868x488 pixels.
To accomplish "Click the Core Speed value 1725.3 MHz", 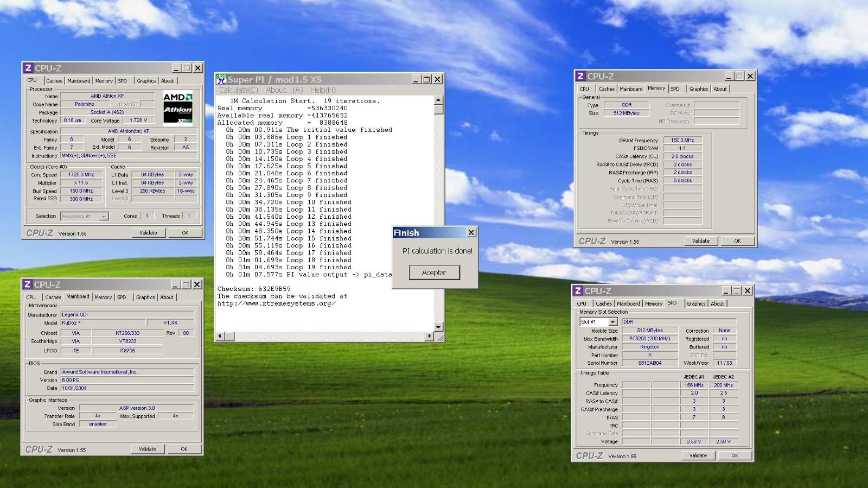I will click(x=81, y=175).
